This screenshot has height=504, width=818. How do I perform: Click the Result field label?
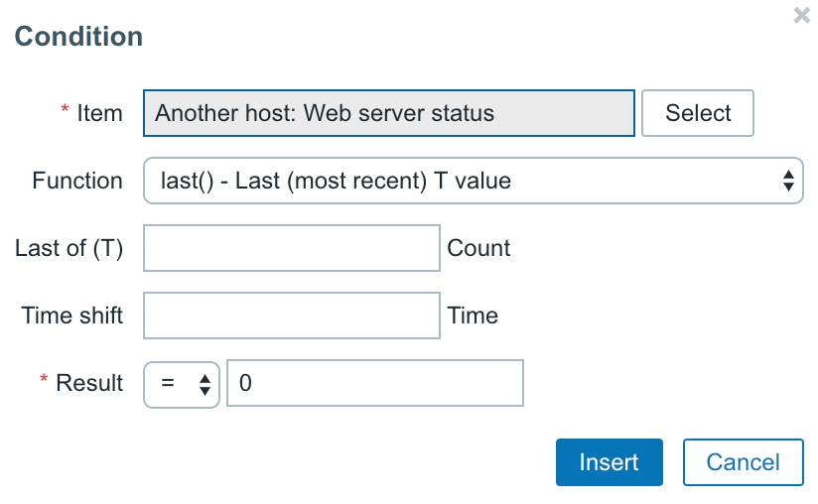pyautogui.click(x=89, y=383)
